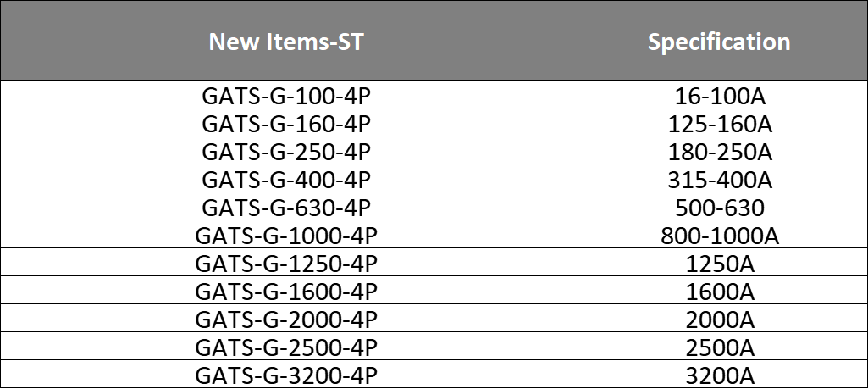Select the GATS-G-100-4P cell
Screen dimensions: 868x389
[286, 96]
